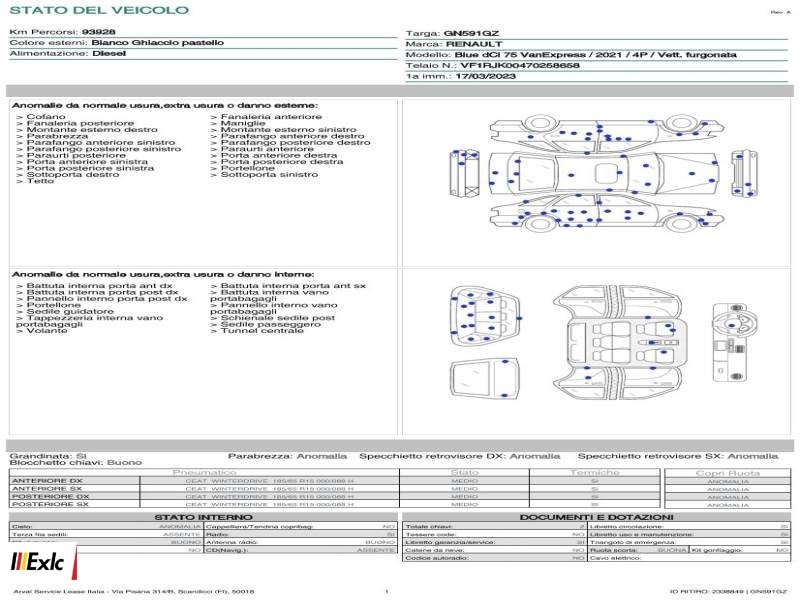Select chassis number 'VF1RJK00470258658'

pyautogui.click(x=520, y=65)
